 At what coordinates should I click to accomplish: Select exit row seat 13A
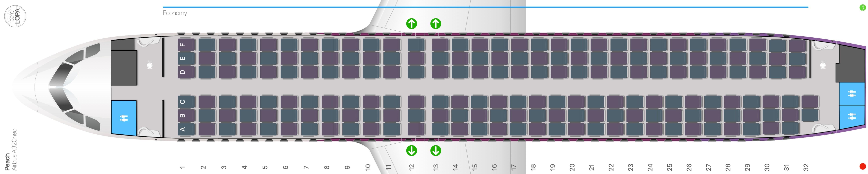coord(440,129)
